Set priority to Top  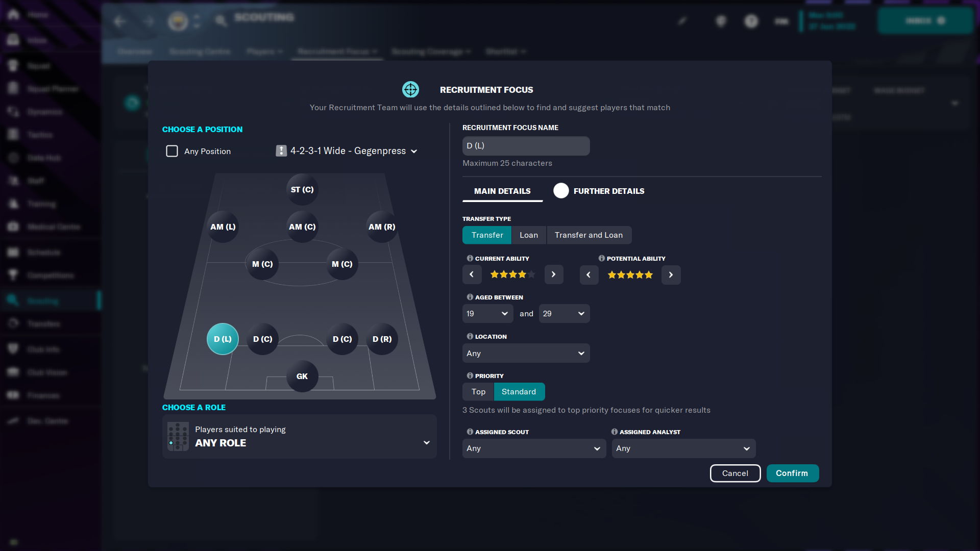tap(478, 391)
